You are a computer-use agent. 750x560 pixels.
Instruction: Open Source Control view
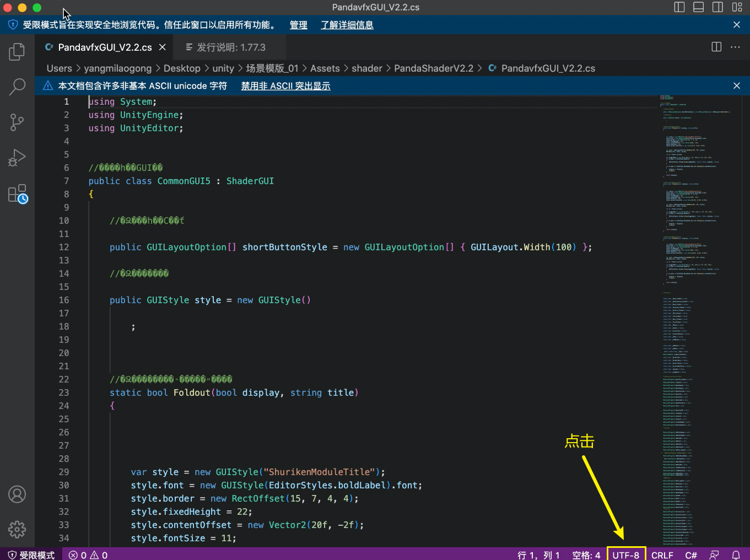(x=17, y=122)
